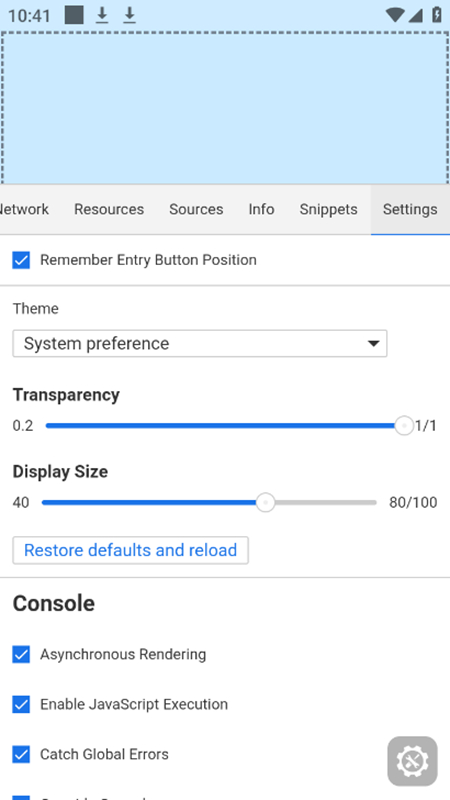Click the dropdown arrow beside System preference
The width and height of the screenshot is (450, 800).
pyautogui.click(x=373, y=343)
